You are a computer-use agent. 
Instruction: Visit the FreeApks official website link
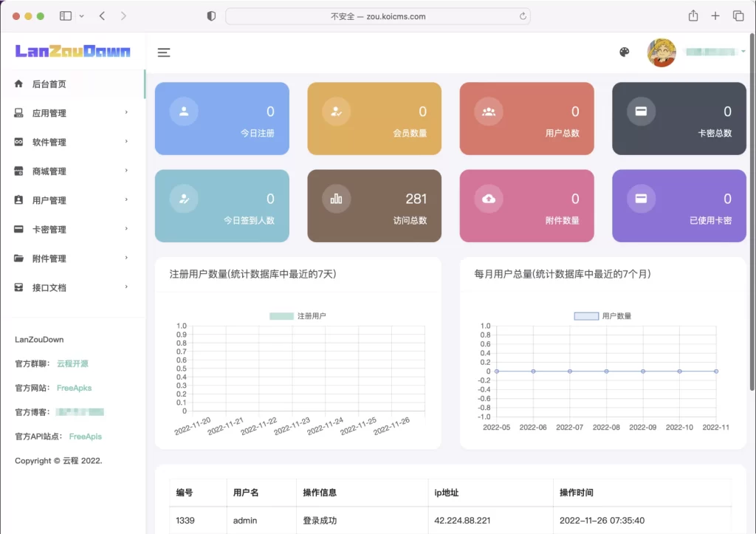74,388
